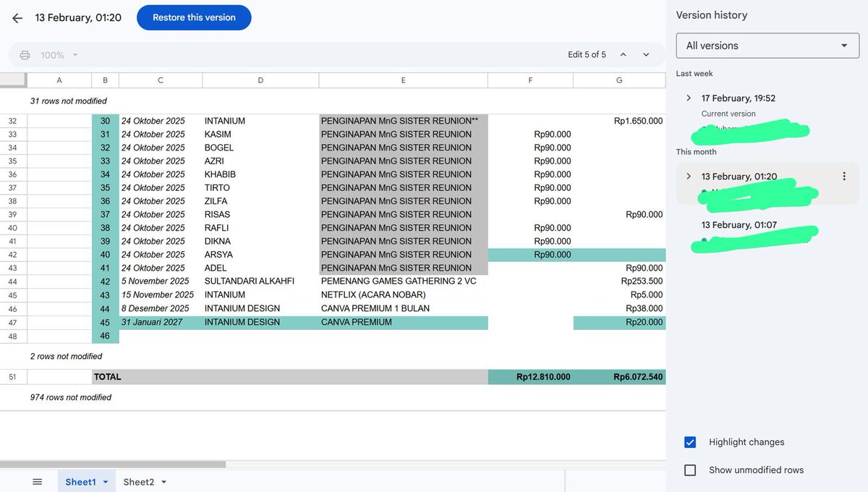Select column D header

tap(260, 80)
